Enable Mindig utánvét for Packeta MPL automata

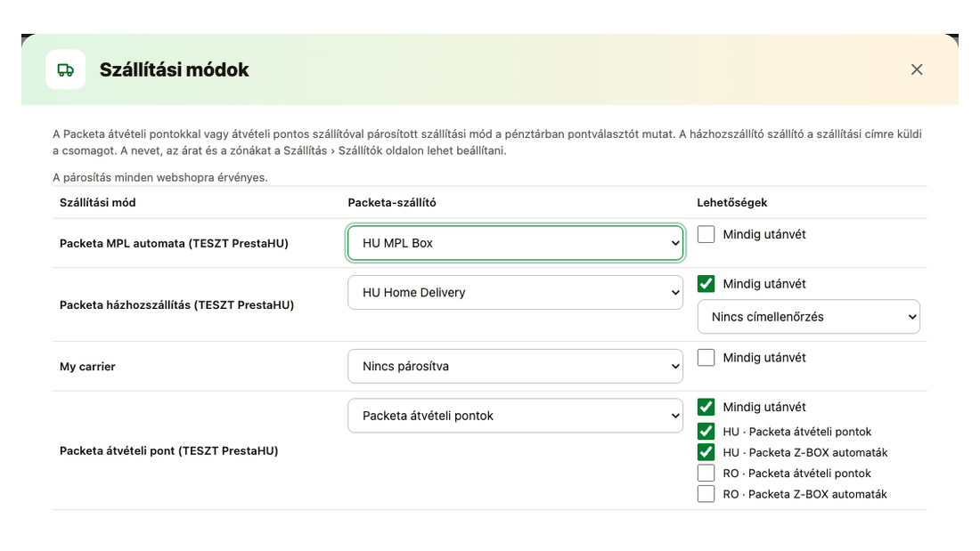coord(706,234)
